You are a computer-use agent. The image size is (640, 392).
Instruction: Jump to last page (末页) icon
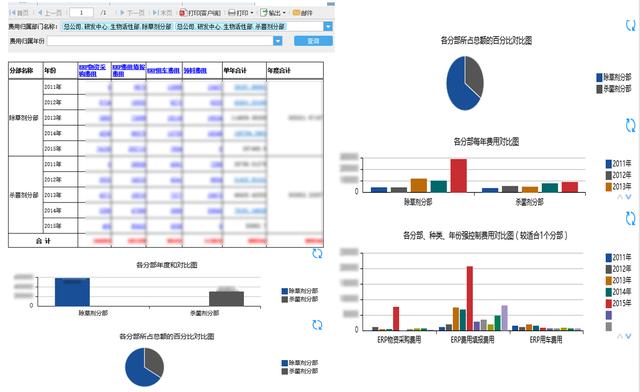click(156, 13)
